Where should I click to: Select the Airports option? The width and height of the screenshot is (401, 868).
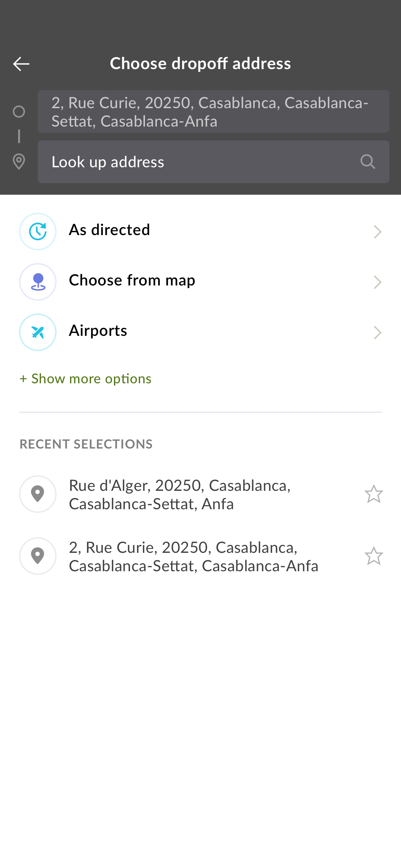(x=200, y=333)
